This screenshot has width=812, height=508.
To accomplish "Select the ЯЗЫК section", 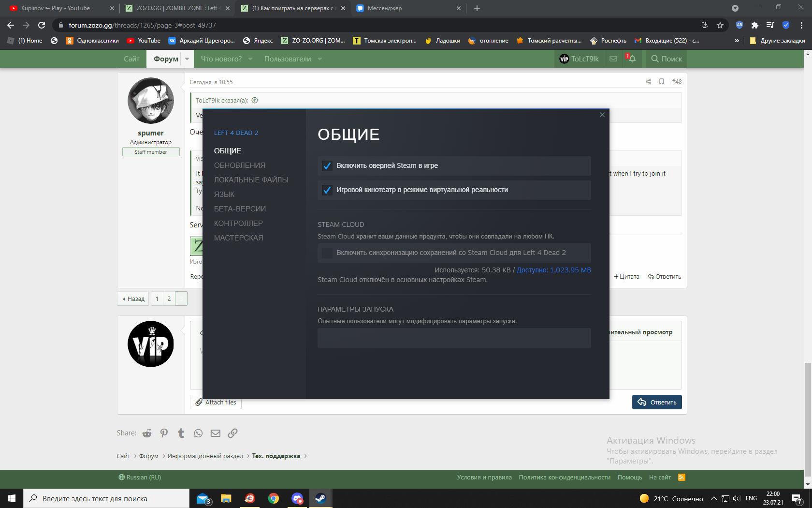I will pos(224,194).
